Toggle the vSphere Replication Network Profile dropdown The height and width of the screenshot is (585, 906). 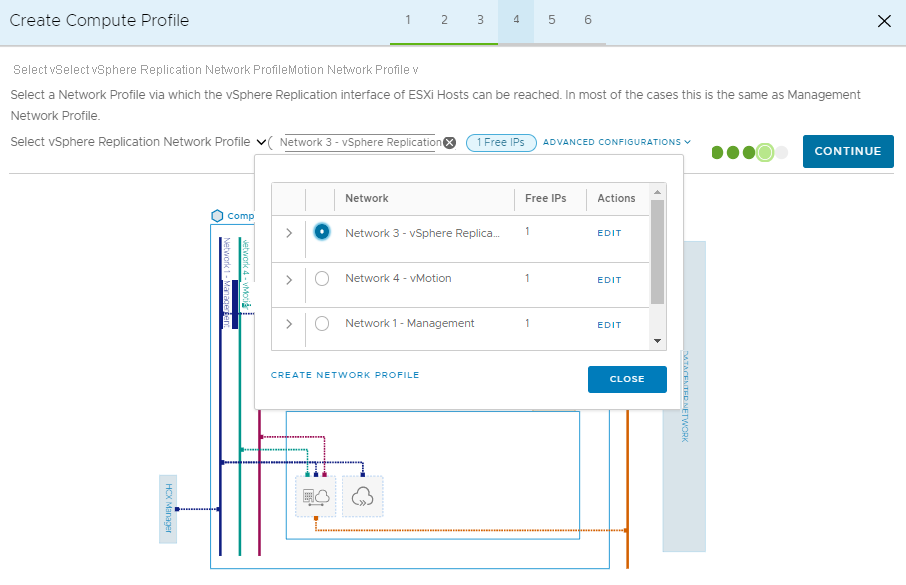pos(261,142)
